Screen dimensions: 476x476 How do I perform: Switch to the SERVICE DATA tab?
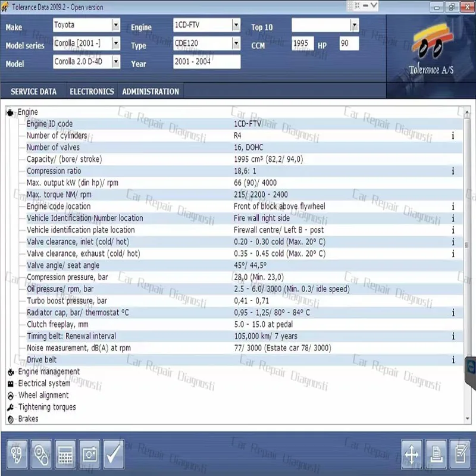[34, 92]
